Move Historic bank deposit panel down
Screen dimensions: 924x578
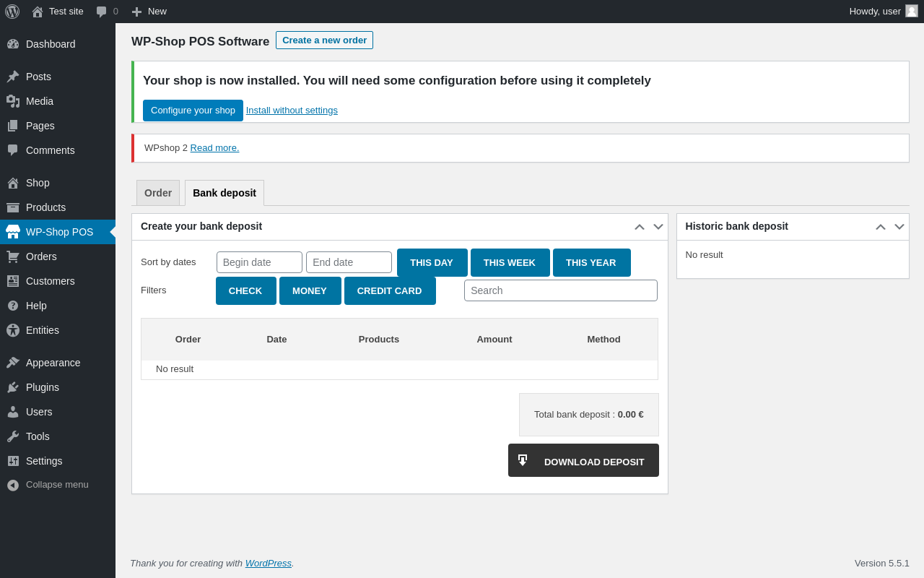pyautogui.click(x=899, y=227)
